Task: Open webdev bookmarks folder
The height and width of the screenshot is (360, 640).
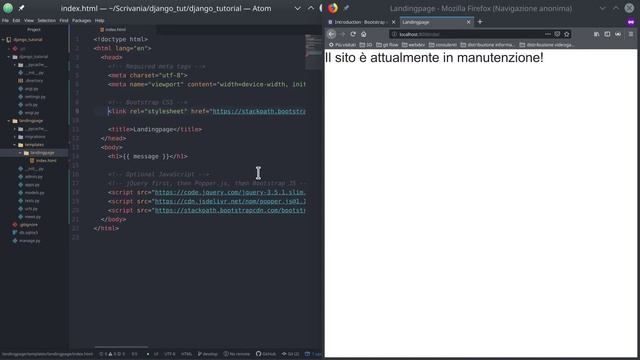Action: pyautogui.click(x=414, y=44)
